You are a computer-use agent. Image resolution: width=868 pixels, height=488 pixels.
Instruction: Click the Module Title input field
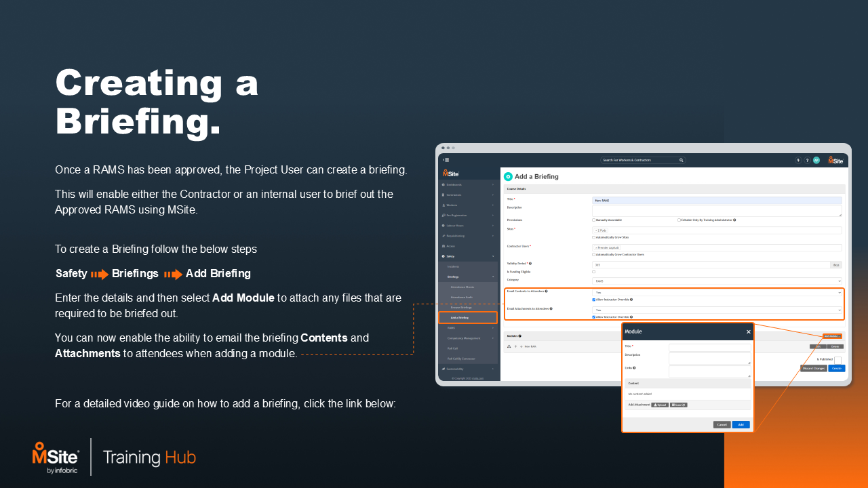click(709, 347)
